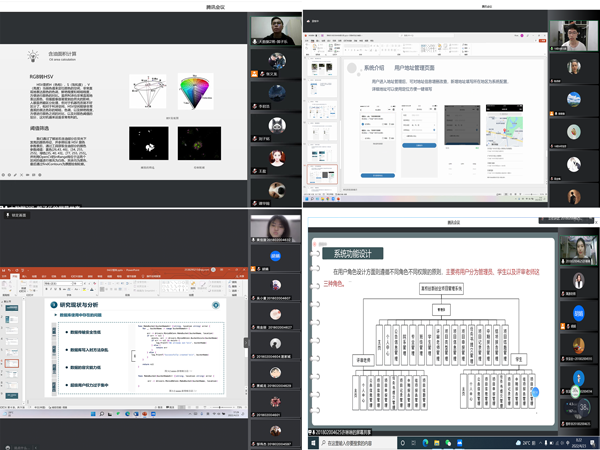Click clock date in system-design meeting taskbar
The width and height of the screenshot is (600, 450).
coord(578,443)
